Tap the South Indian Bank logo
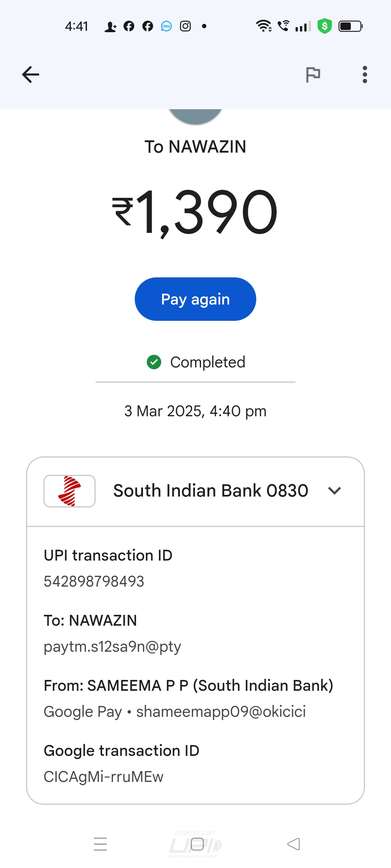Image resolution: width=391 pixels, height=868 pixels. (70, 491)
